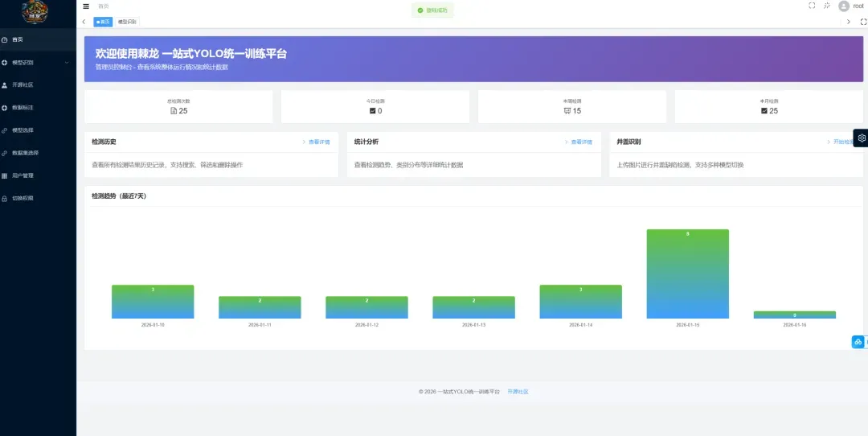Screen dimensions: 868x436
Task: Click the sparkle theme icon in header
Action: click(x=826, y=6)
